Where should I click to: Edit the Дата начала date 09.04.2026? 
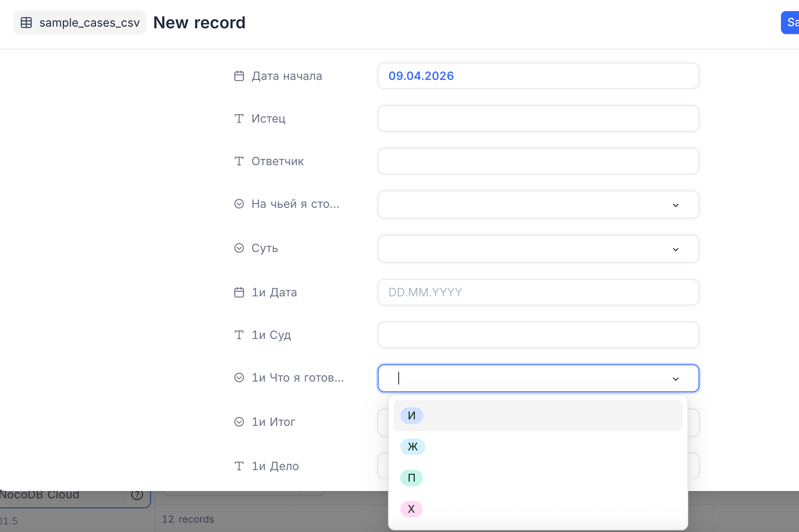click(538, 76)
